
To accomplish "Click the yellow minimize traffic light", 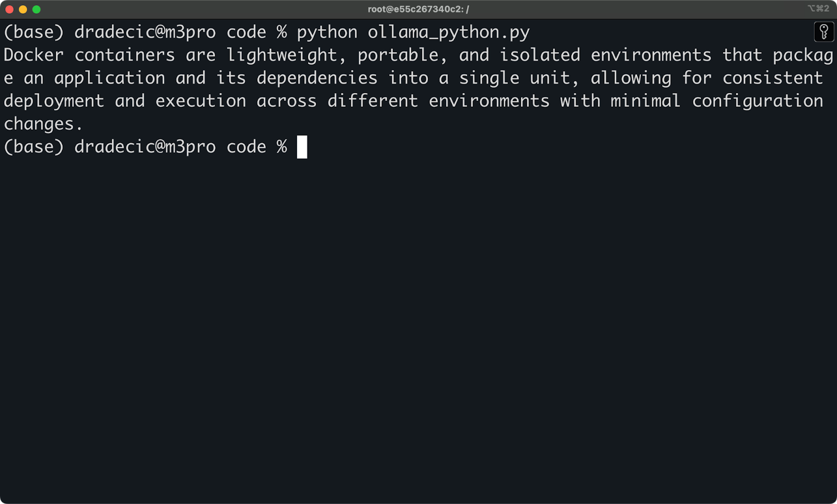I will [x=22, y=8].
